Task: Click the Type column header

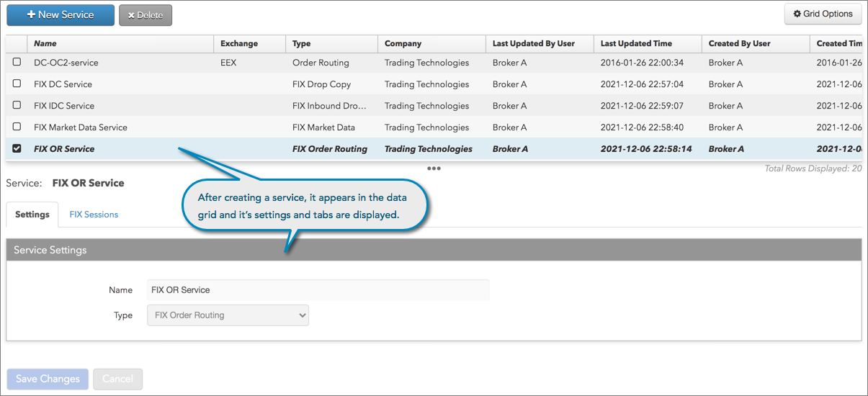Action: coord(302,44)
